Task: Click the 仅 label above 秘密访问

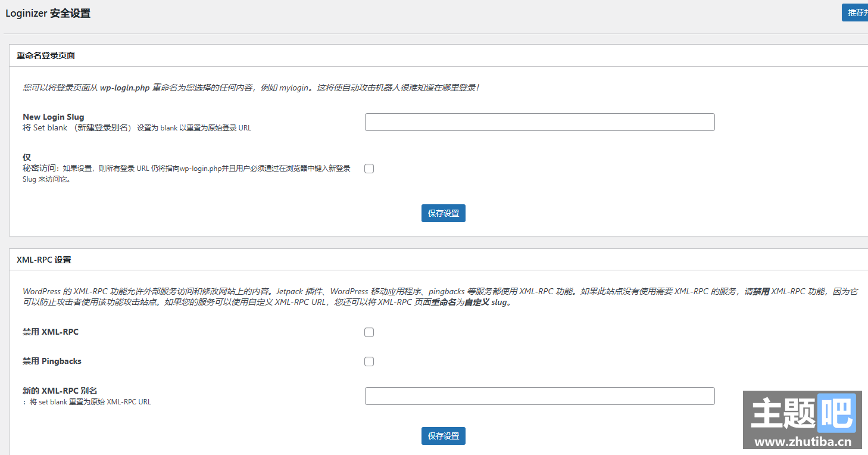Action: [27, 157]
